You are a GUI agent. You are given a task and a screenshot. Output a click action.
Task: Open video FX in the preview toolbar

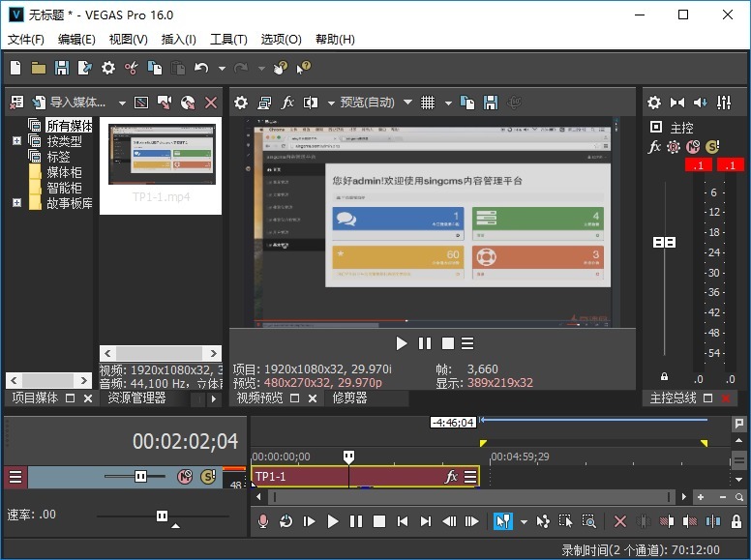point(287,103)
